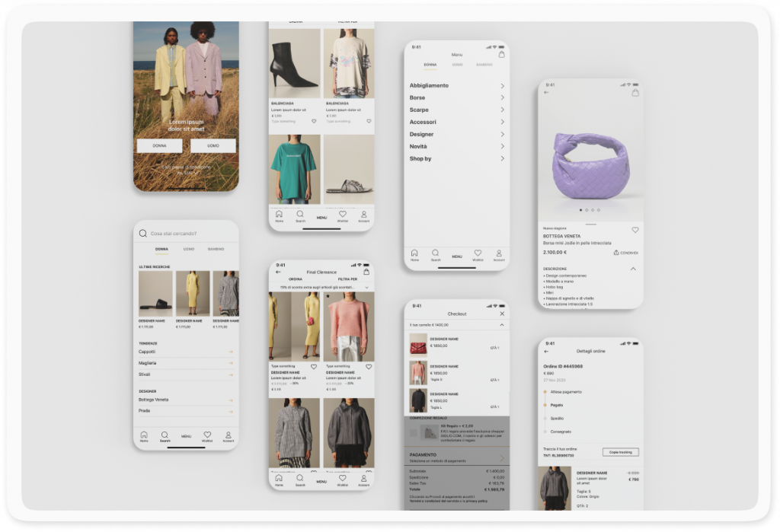Collapse the cart summary 'Il tuo carrello' chevron
This screenshot has width=780, height=532.
tap(501, 325)
